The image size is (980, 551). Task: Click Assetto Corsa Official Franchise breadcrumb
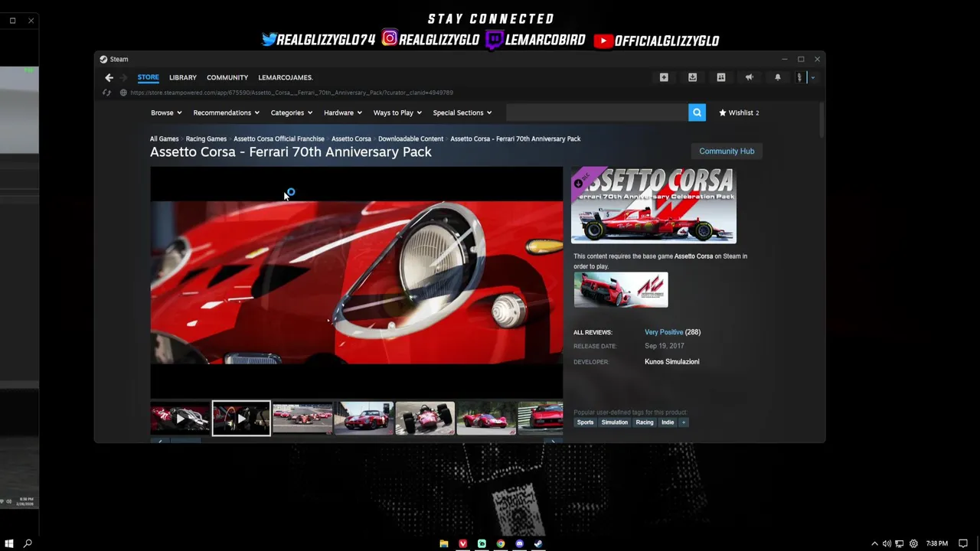point(279,139)
